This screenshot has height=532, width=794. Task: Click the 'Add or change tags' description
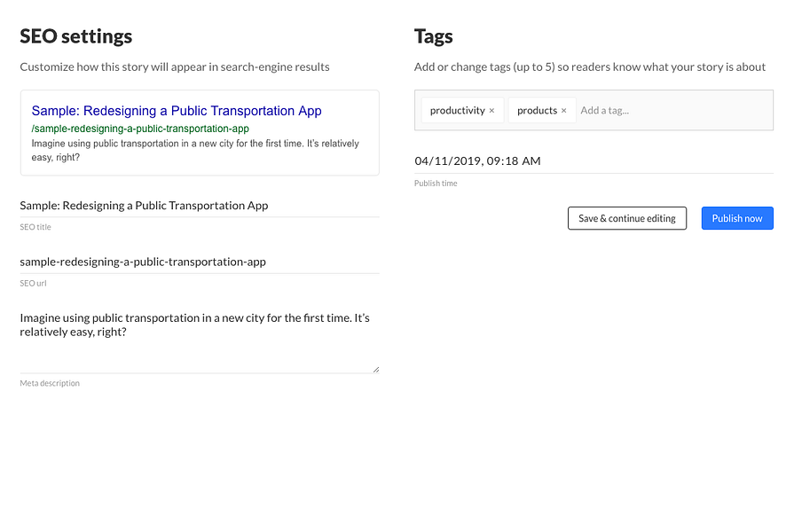[590, 66]
